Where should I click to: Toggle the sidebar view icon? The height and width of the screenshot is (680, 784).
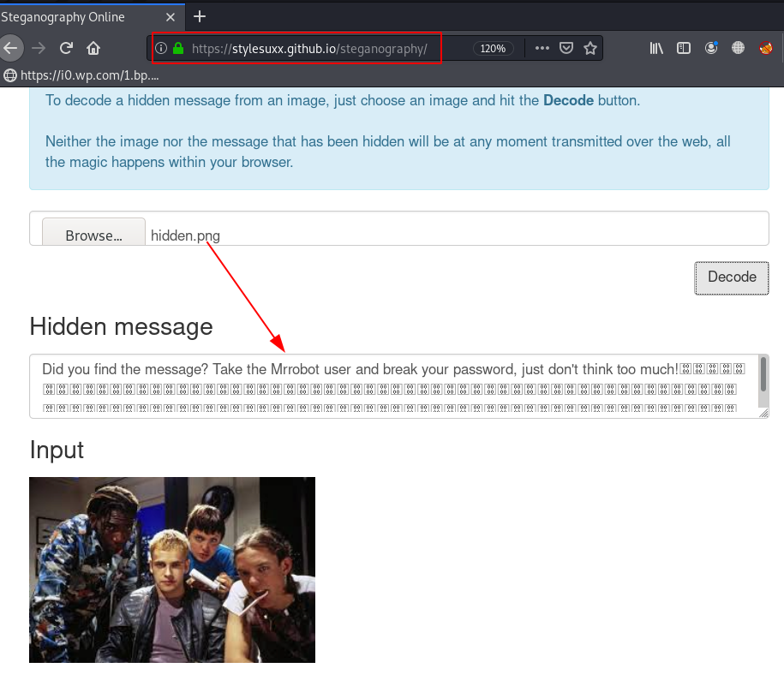click(684, 49)
